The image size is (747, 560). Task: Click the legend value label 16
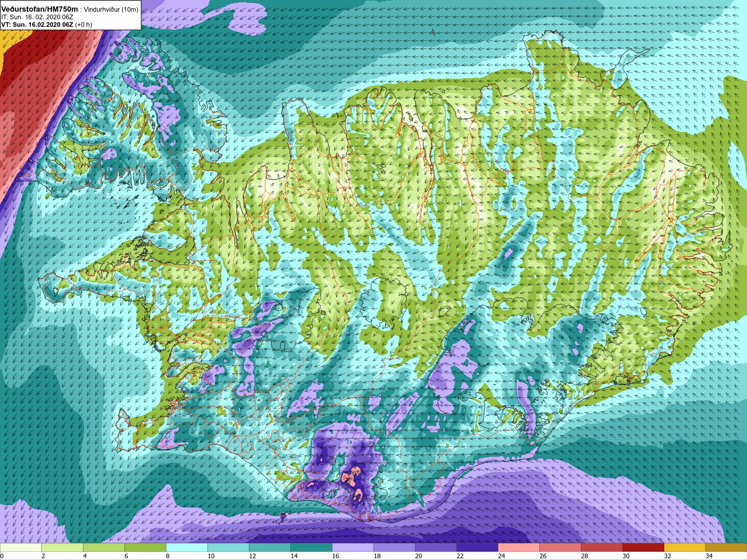[x=335, y=556]
